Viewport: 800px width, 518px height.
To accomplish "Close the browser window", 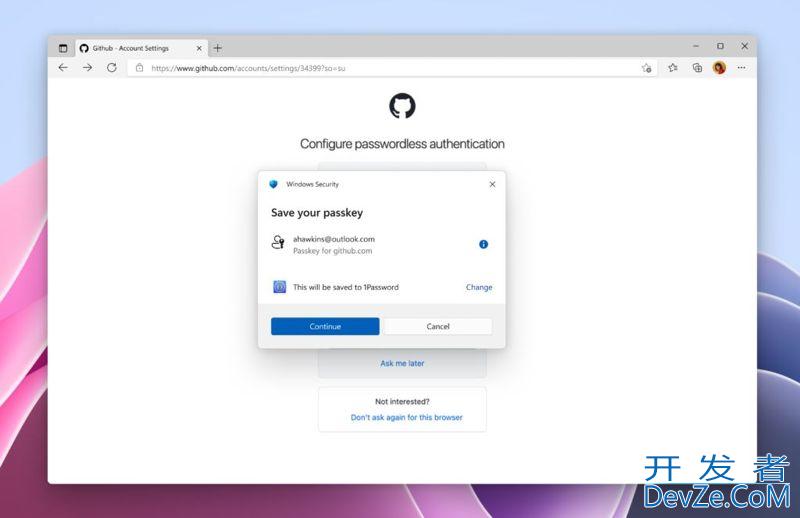I will pos(745,46).
